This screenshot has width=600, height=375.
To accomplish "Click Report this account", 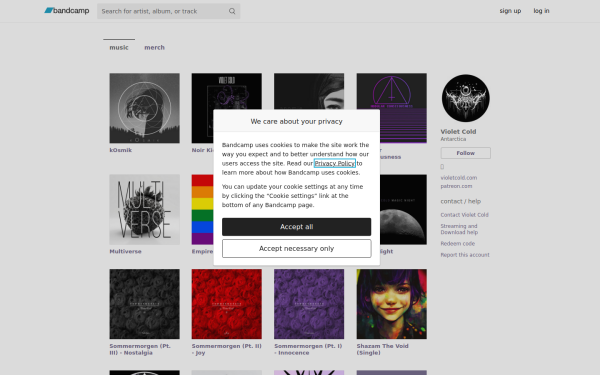I will 465,255.
